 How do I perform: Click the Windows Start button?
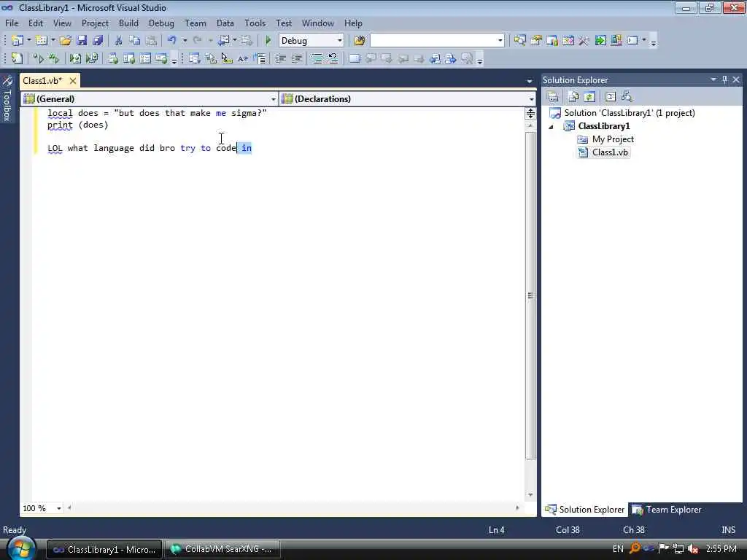pyautogui.click(x=21, y=548)
